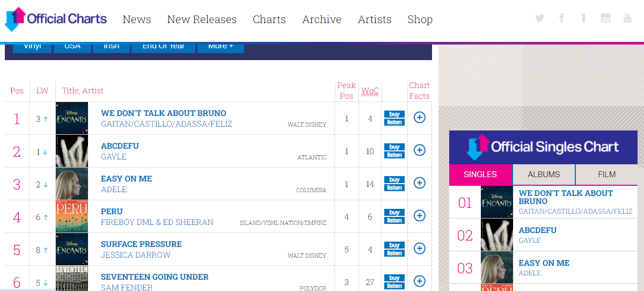Switch to the ALBUMS tab
The image size is (644, 291).
pos(544,174)
